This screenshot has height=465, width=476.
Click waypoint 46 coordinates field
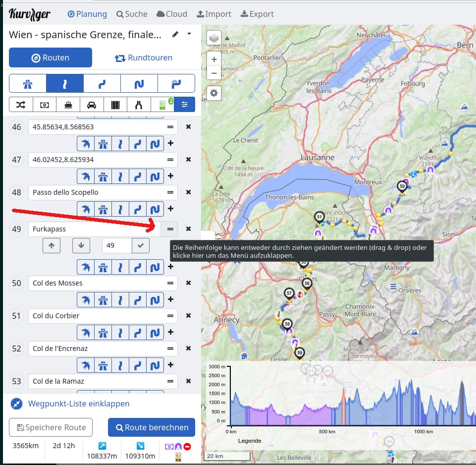(96, 127)
